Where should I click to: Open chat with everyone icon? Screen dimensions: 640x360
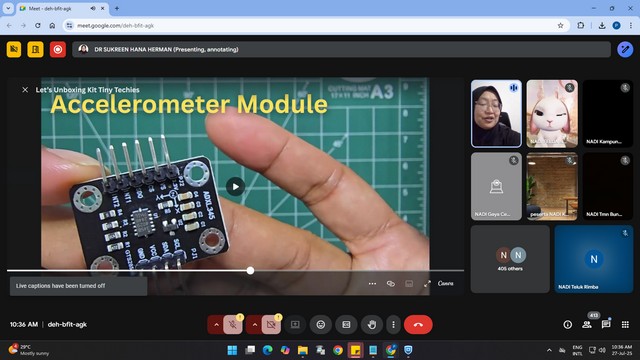[x=606, y=324]
